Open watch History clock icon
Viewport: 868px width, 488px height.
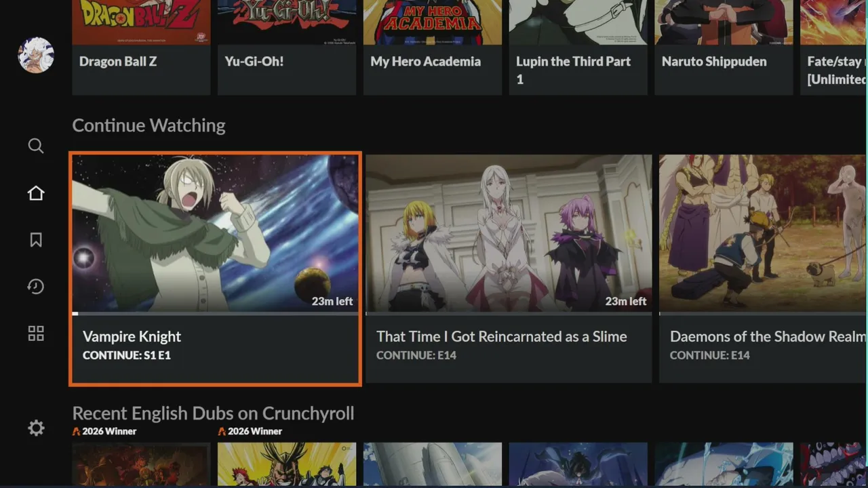[36, 287]
